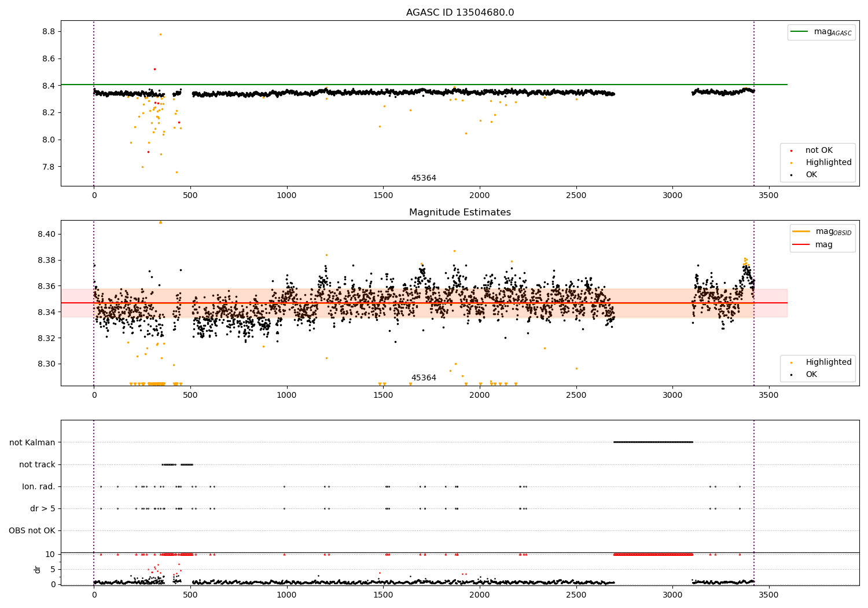The image size is (868, 608).
Task: Click the 45364 label in the AGASC ID plot
Action: point(424,178)
